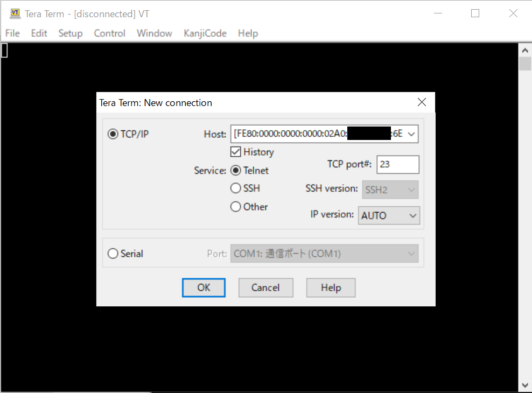
Task: Open the Control menu
Action: (x=110, y=33)
